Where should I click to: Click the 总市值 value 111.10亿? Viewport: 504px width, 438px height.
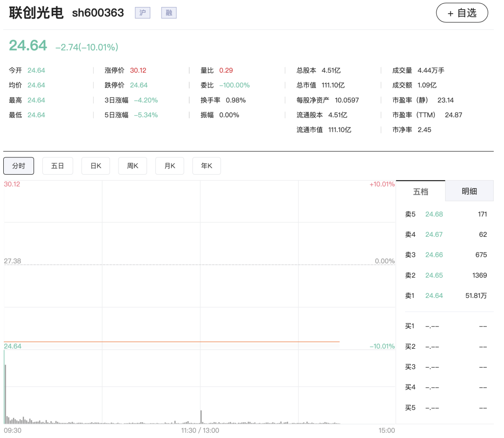(333, 85)
